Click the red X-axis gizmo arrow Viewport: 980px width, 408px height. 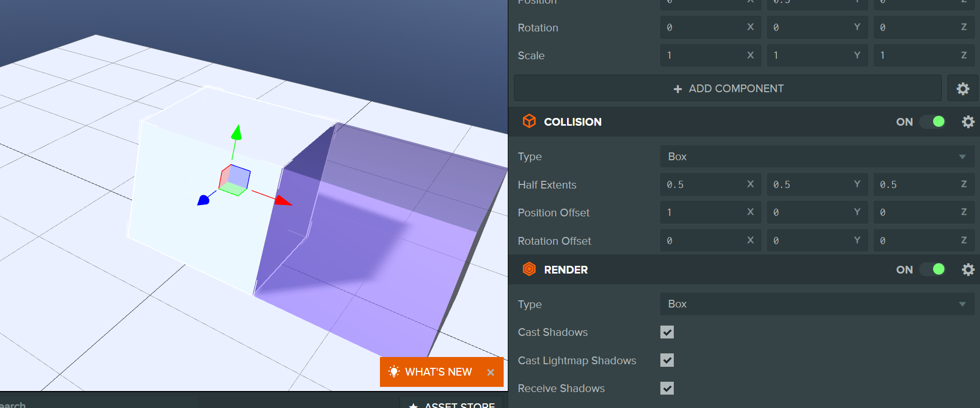click(283, 201)
